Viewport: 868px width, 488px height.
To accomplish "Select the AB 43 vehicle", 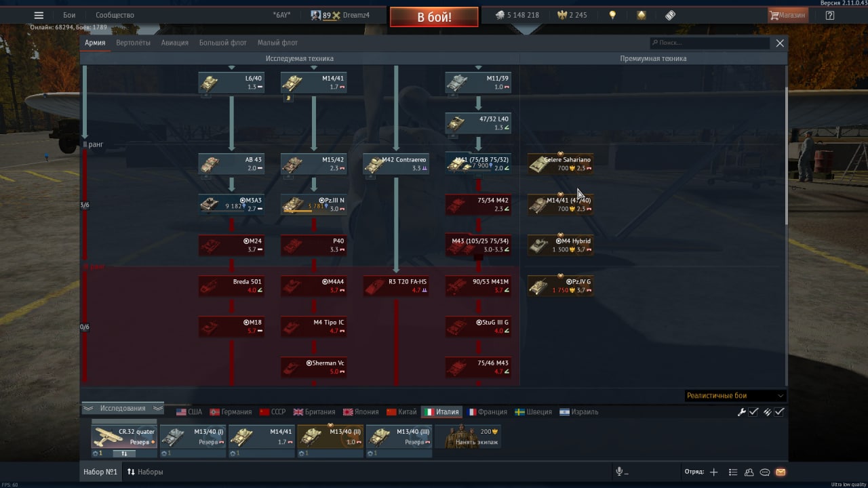I will (231, 164).
